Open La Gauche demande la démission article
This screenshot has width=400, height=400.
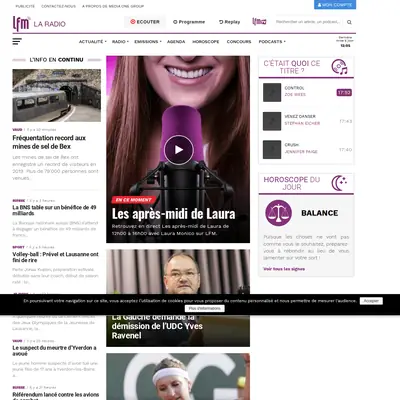tap(157, 326)
